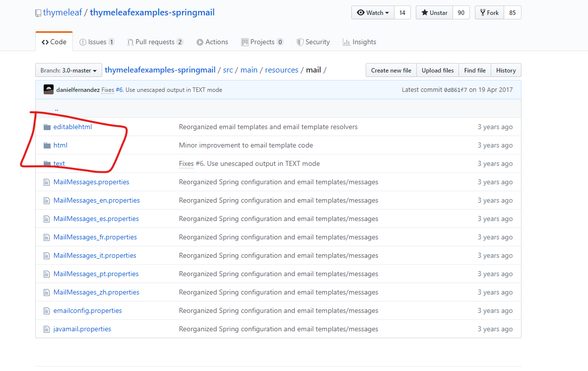The image size is (588, 371).
Task: Open the Projects tab
Action: pos(262,42)
